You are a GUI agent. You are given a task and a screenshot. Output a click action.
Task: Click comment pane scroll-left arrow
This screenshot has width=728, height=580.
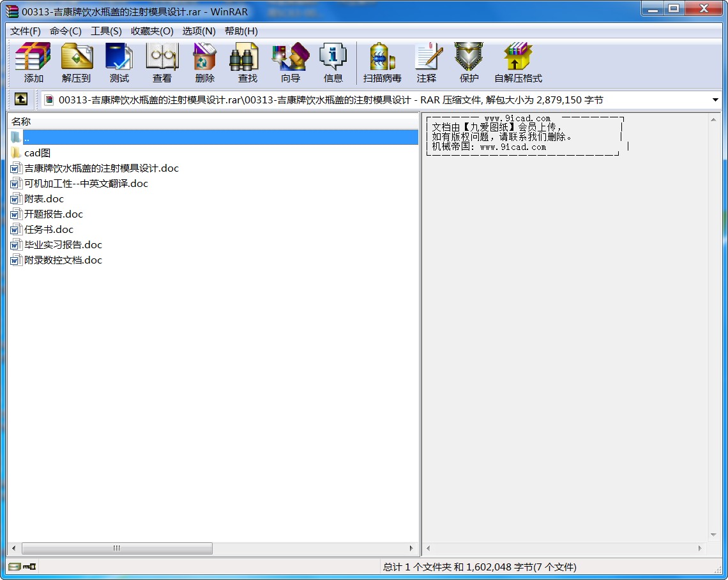428,548
